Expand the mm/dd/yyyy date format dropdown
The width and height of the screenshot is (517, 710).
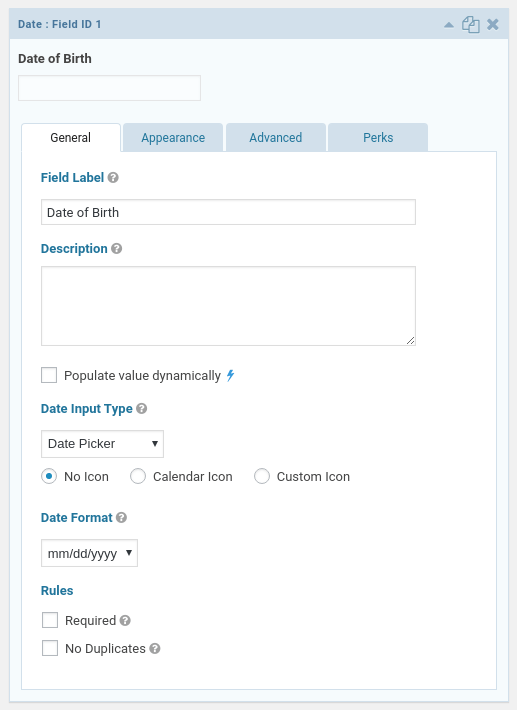click(89, 553)
